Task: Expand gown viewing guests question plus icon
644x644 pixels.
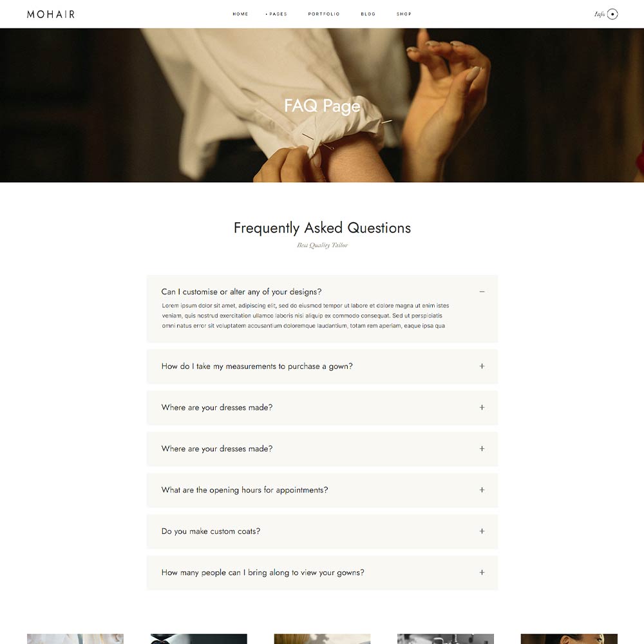Action: coord(482,573)
